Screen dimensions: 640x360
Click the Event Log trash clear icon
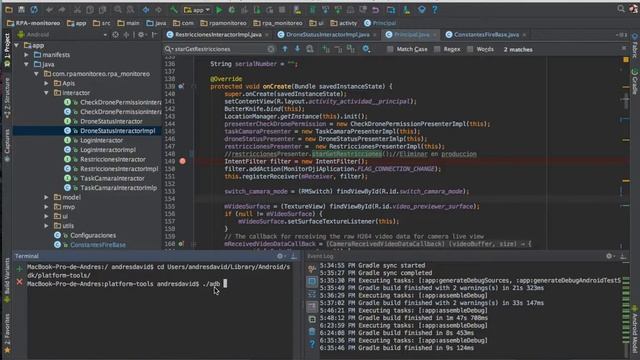tap(312, 331)
